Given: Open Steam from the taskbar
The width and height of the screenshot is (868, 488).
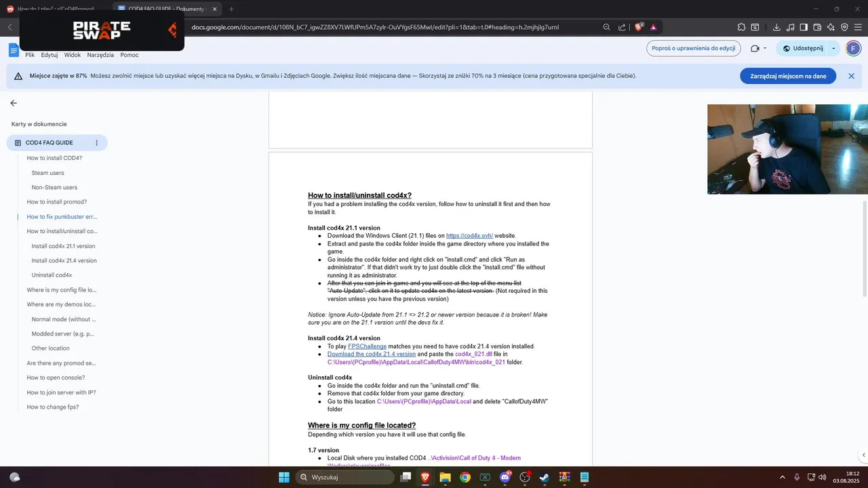Looking at the screenshot, I should point(545,477).
